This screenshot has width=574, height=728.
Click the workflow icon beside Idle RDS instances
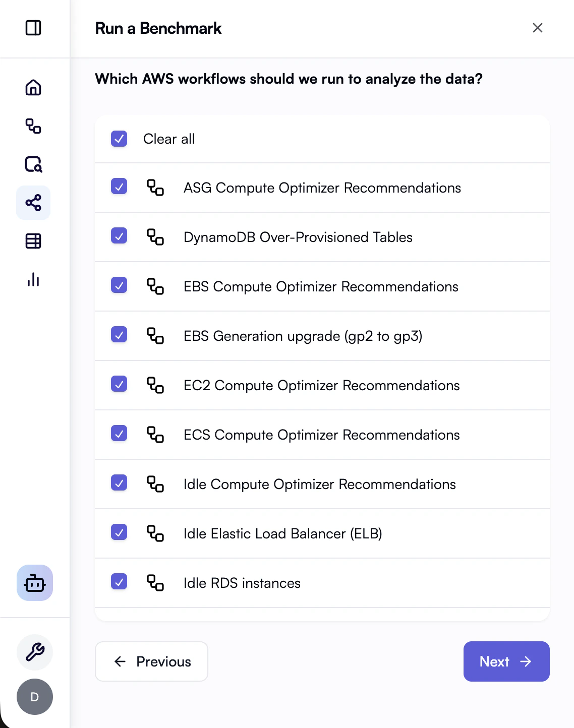pyautogui.click(x=155, y=583)
